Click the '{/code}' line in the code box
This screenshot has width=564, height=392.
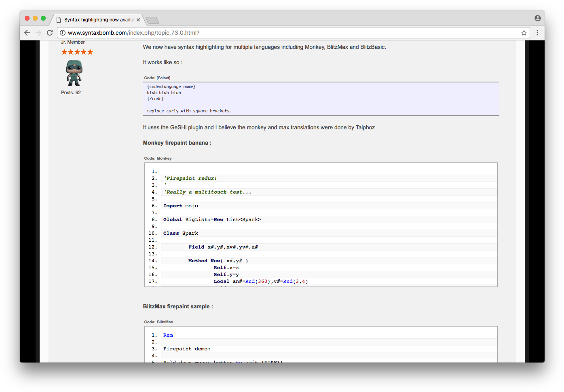tap(155, 99)
